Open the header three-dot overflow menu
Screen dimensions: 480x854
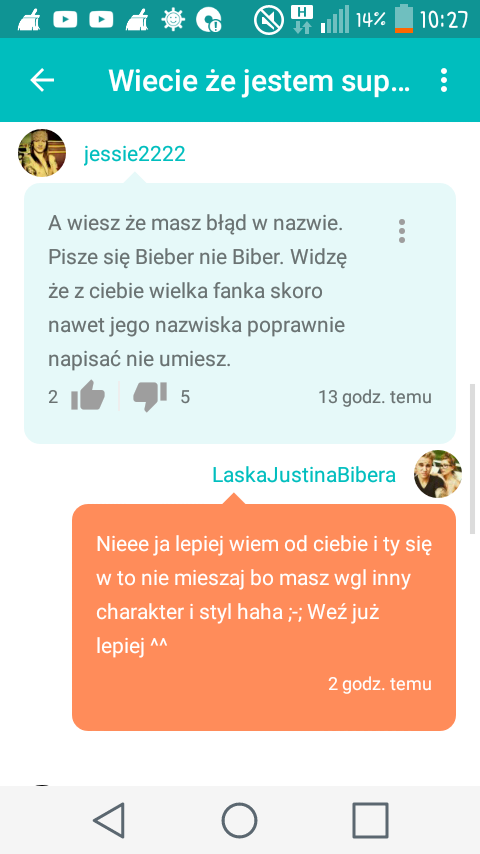(444, 80)
